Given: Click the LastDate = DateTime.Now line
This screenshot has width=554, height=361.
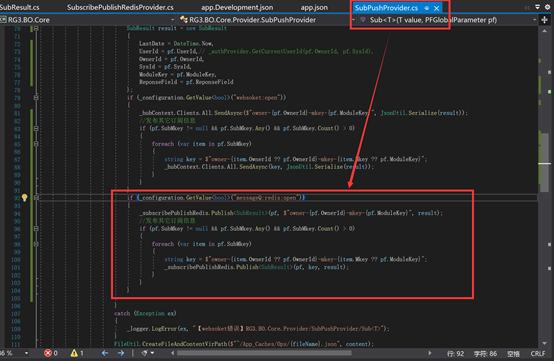Looking at the screenshot, I should [176, 43].
